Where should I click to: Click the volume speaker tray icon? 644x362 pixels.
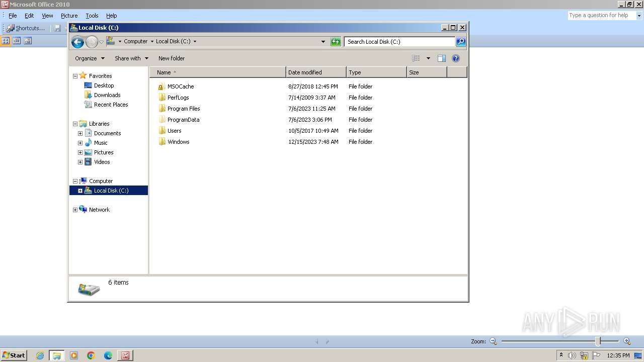572,355
